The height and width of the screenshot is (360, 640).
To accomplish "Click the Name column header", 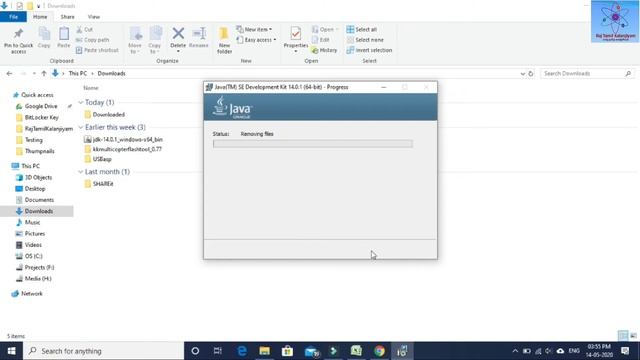I will [91, 88].
